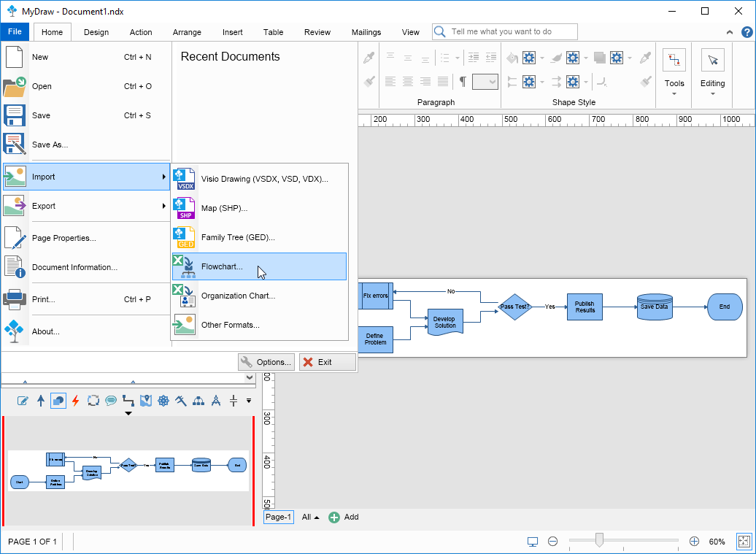Open the map marker library icon
Viewport: 756px width, 554px height.
[146, 401]
